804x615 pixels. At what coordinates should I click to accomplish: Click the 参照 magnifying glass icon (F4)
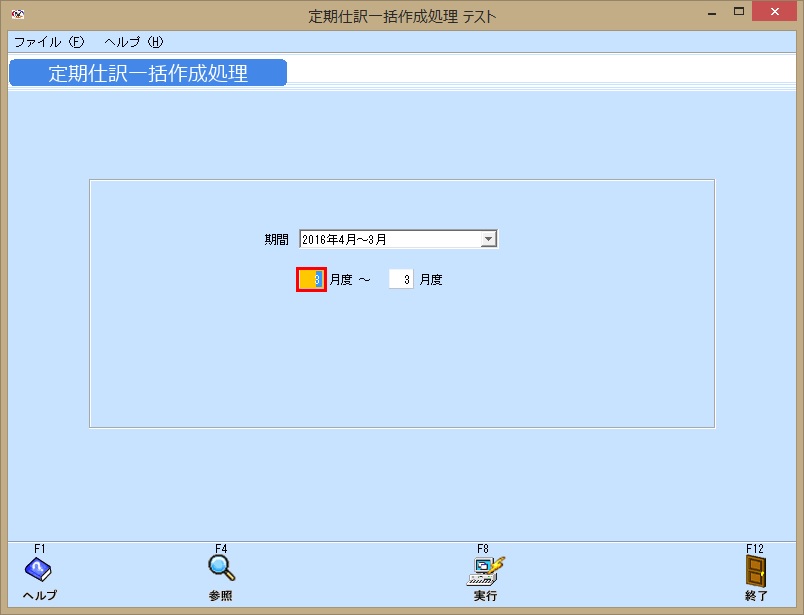coord(220,568)
